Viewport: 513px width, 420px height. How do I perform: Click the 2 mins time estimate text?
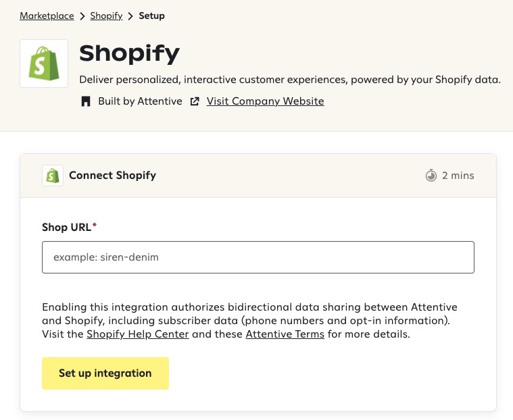click(x=458, y=176)
